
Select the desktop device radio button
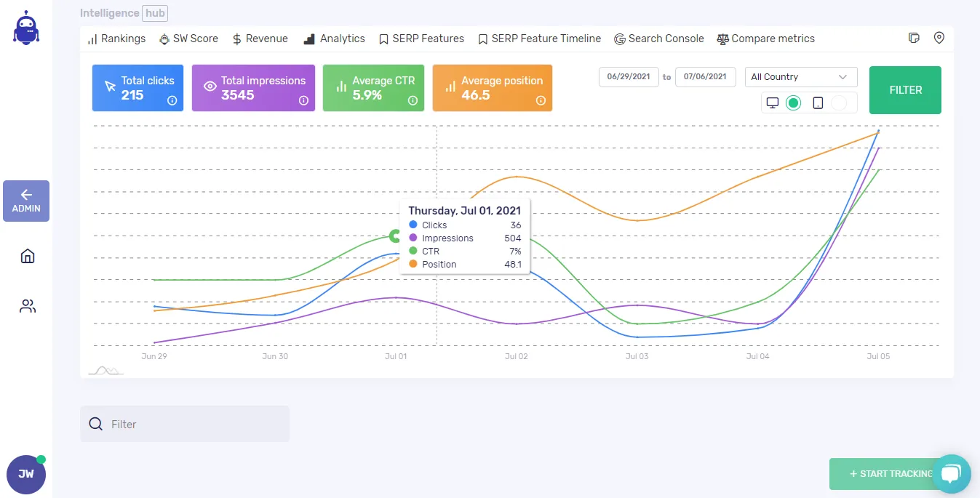(794, 103)
